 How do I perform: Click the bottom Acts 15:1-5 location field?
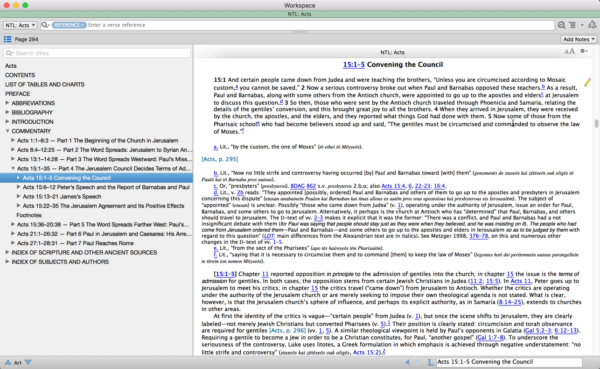tap(509, 362)
